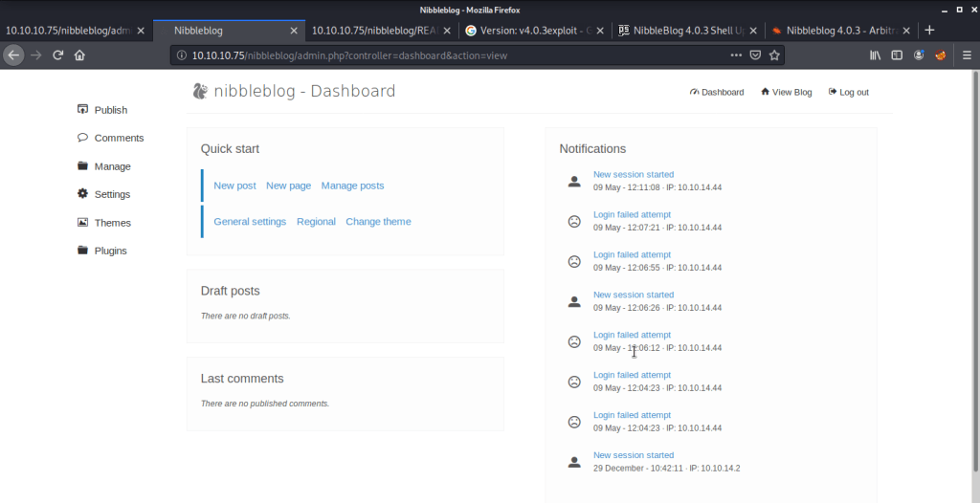Click the Themes picture icon
This screenshot has height=503, width=980.
[83, 223]
